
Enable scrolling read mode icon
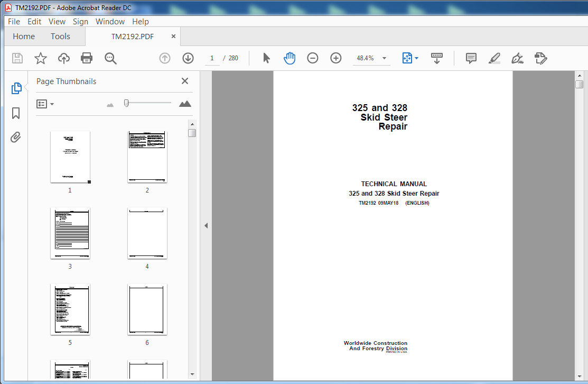click(436, 58)
